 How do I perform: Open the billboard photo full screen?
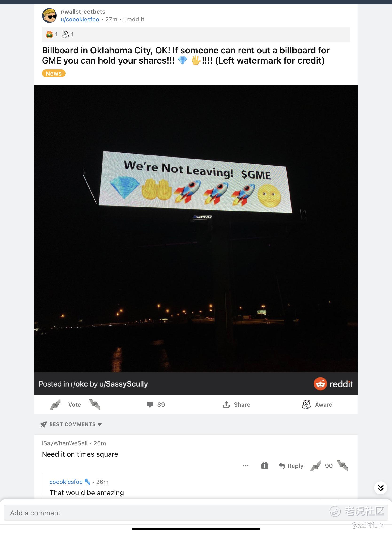tap(196, 228)
